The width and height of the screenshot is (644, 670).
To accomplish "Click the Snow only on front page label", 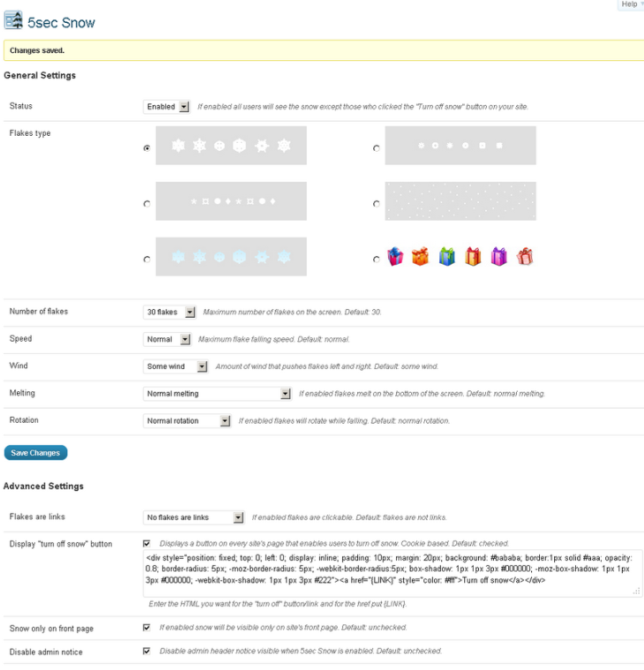I will 51,629.
